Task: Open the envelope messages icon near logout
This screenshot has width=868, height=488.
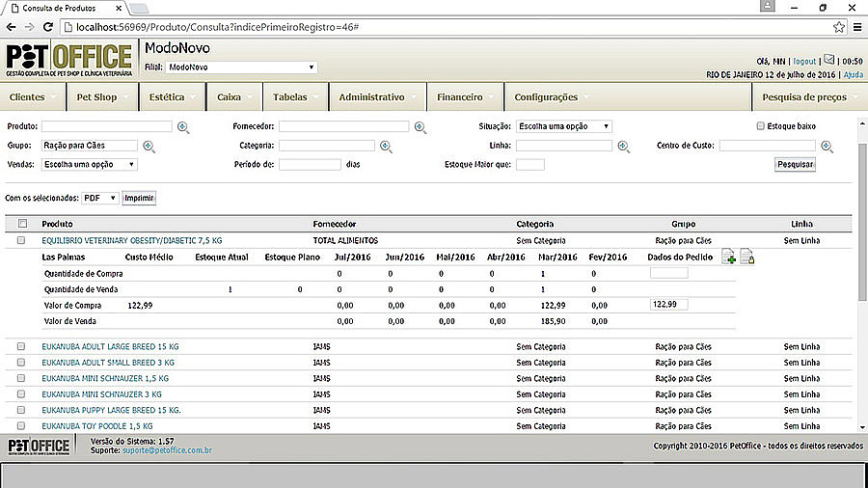Action: pos(828,59)
